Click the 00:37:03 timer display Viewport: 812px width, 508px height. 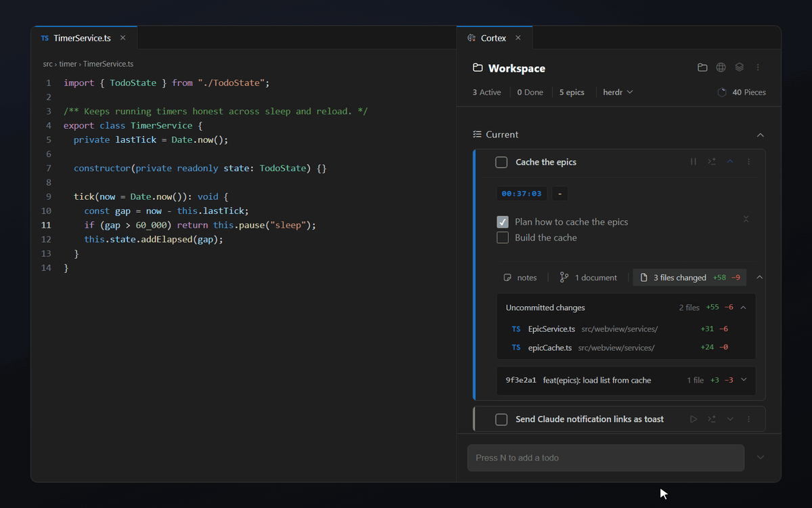click(521, 194)
